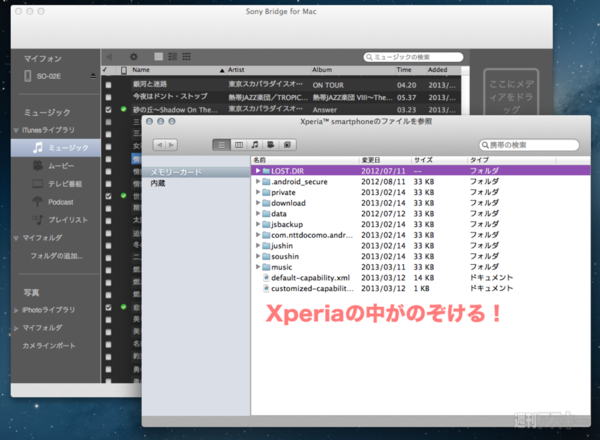Click the ムービー camera sidebar icon
This screenshot has height=440, width=600.
(x=38, y=166)
